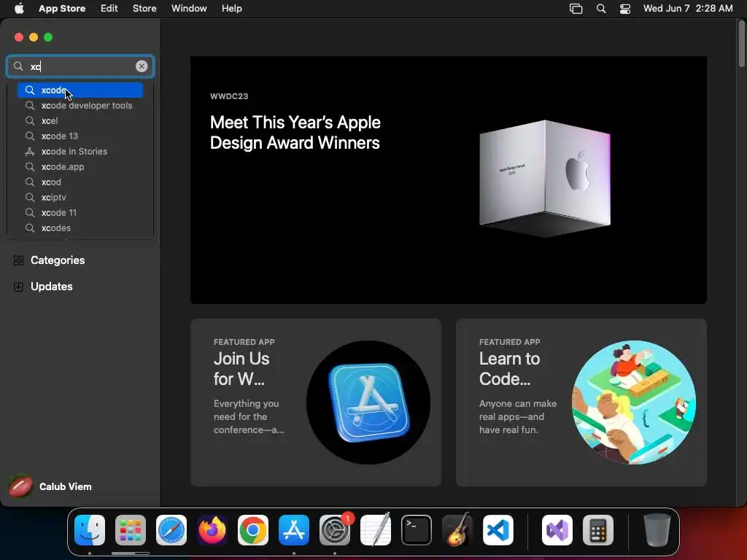Open the "Join Us for W..." featured card

(316, 402)
